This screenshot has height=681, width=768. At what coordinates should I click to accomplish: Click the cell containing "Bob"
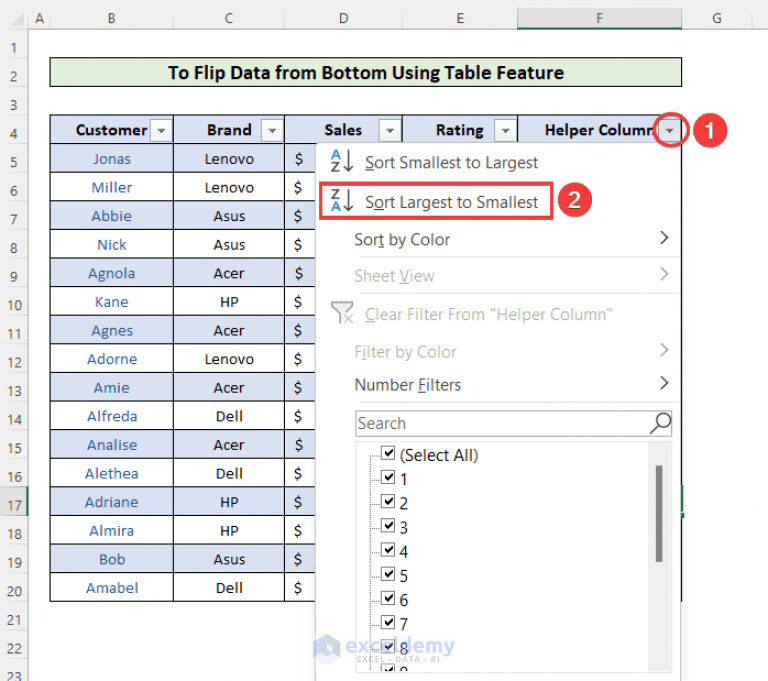(112, 559)
